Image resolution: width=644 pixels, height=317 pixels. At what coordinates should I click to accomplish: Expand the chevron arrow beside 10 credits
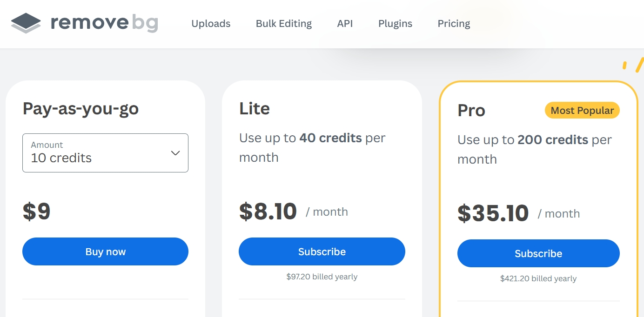(x=175, y=153)
